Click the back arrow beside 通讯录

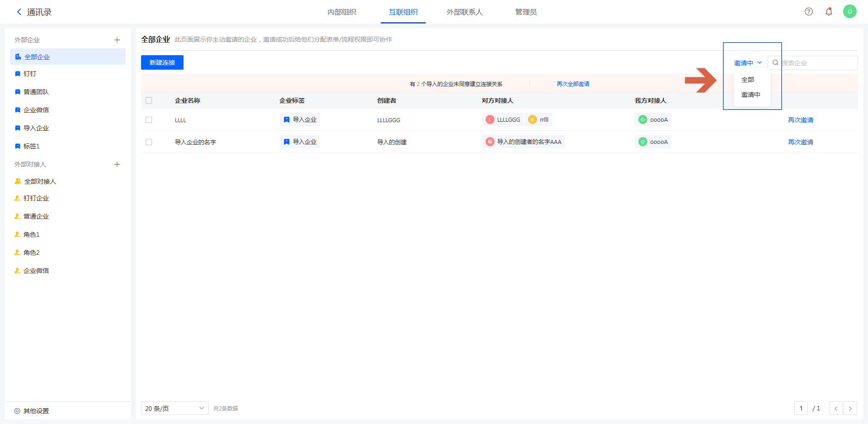point(19,12)
